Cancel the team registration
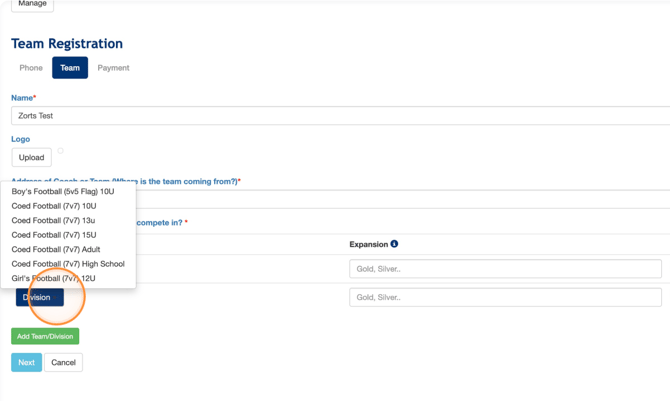Screen dimensions: 670x401 click(63, 362)
